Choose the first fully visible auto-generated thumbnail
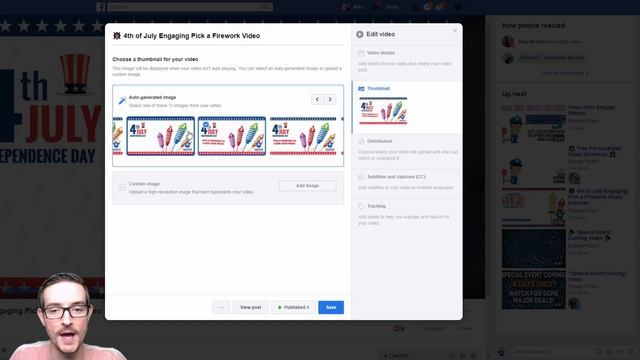This screenshot has height=360, width=640. pos(160,136)
